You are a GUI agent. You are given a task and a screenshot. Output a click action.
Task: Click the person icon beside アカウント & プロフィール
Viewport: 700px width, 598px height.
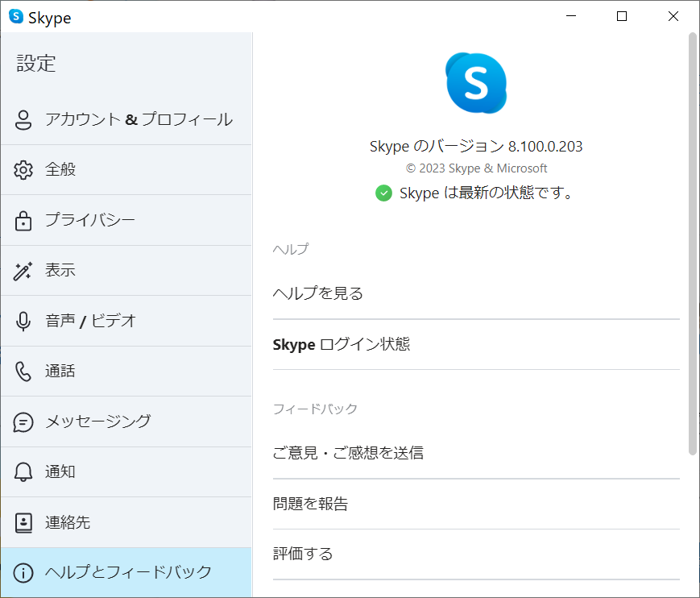point(23,120)
